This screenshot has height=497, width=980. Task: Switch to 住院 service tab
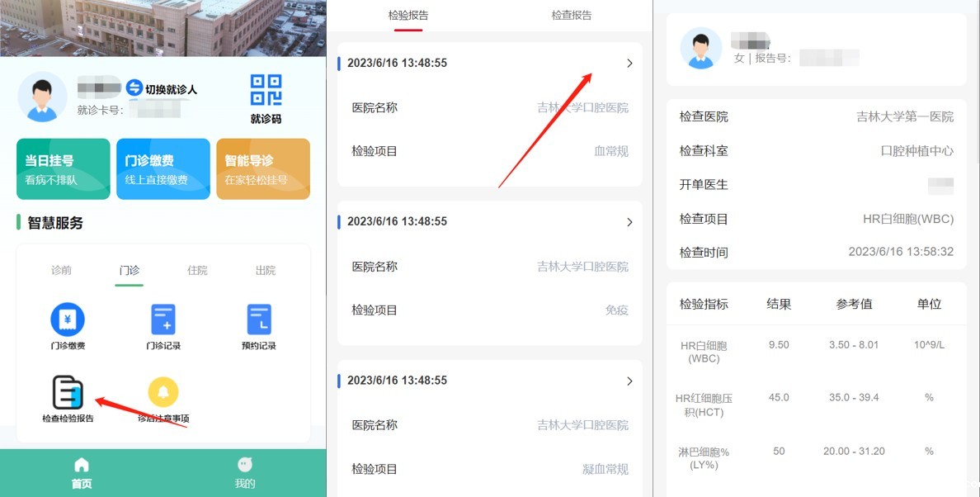197,270
